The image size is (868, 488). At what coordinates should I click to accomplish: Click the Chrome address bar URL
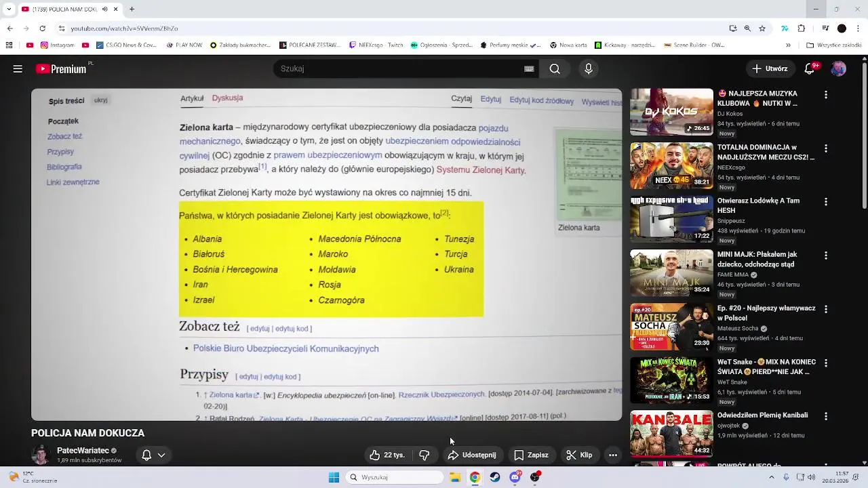(x=125, y=28)
